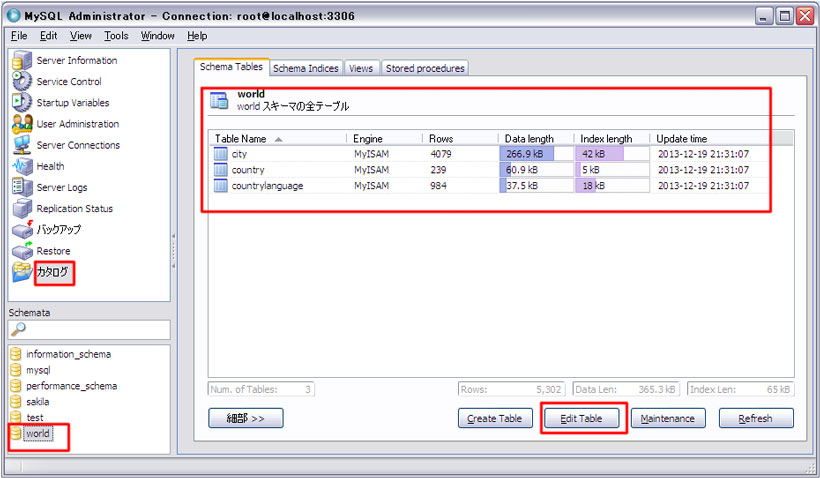This screenshot has height=478, width=820.
Task: Click the schema search magnifier icon
Action: [x=18, y=329]
